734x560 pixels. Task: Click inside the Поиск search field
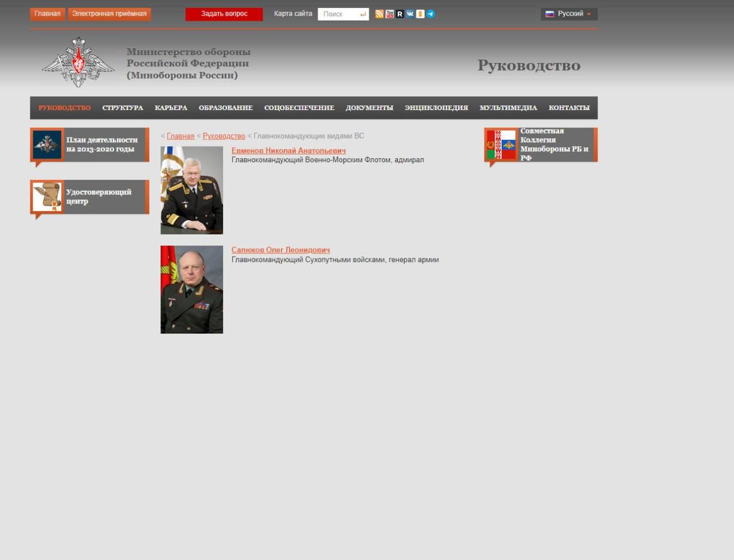[338, 14]
